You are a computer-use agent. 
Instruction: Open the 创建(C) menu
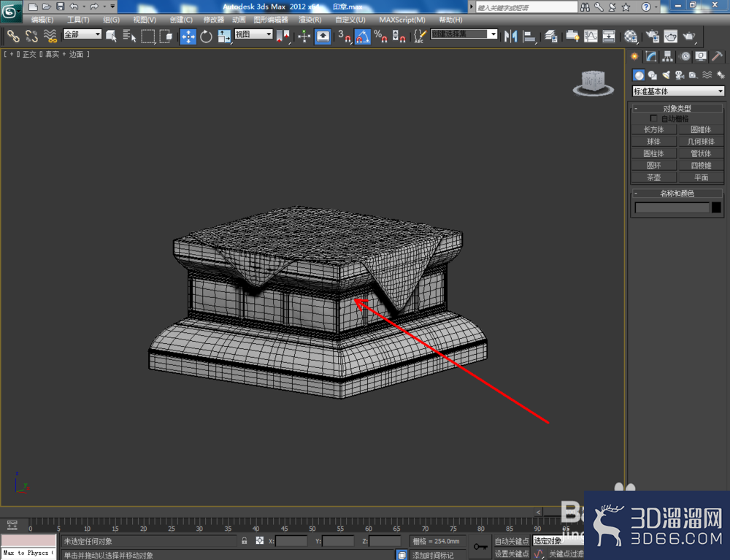(181, 20)
